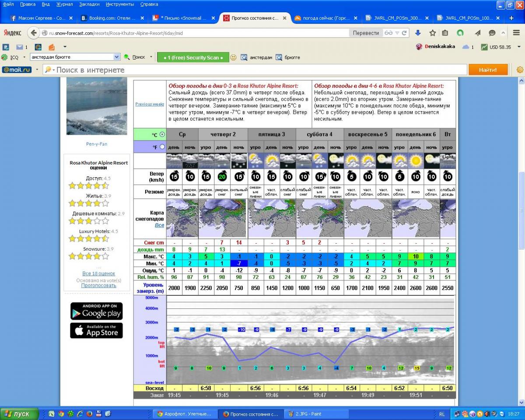
Task: Click the 1 (Free) Security Scan button
Action: point(193,57)
